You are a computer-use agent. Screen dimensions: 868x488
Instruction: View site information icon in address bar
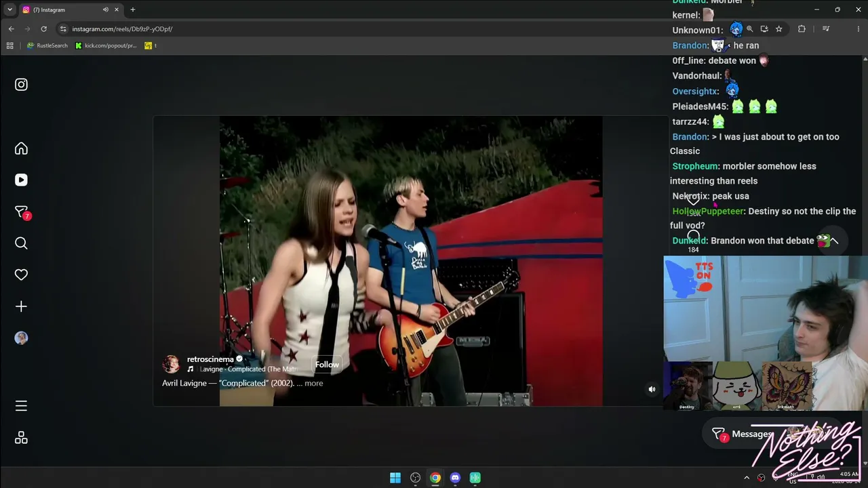(63, 29)
